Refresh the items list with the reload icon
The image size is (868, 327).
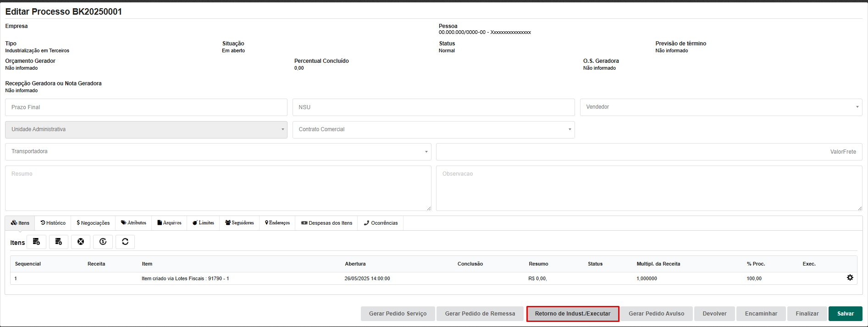tap(125, 242)
